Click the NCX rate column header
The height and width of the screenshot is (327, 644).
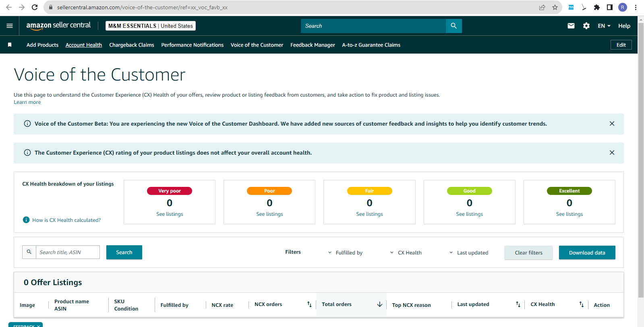pos(222,305)
